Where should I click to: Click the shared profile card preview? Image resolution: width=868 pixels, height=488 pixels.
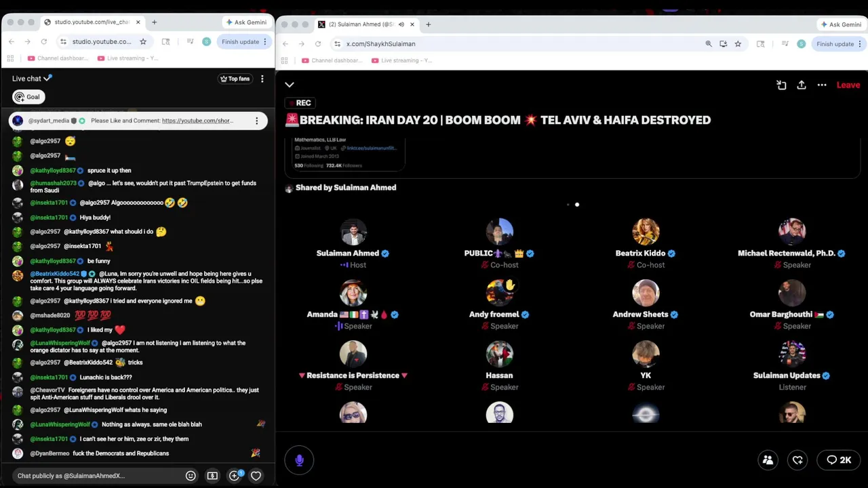[348, 153]
